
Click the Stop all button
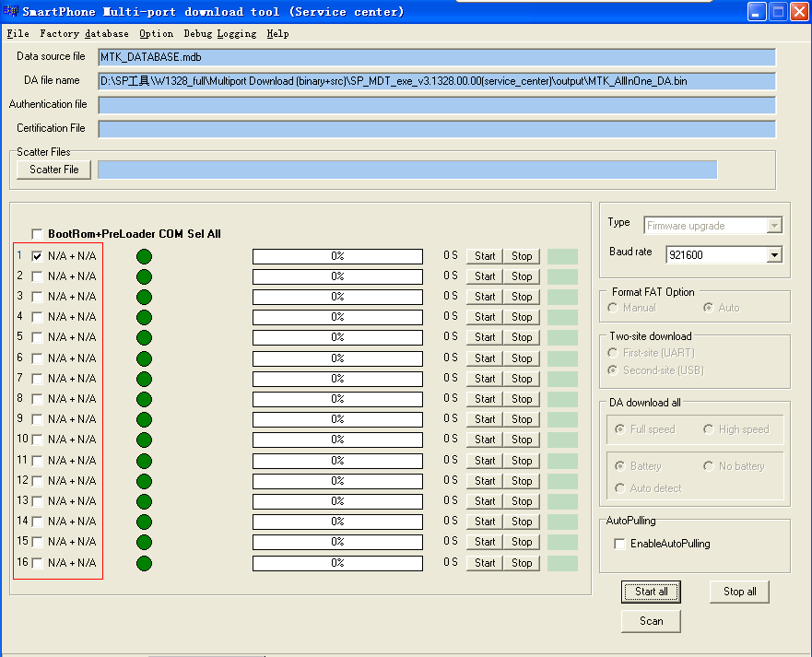point(739,592)
